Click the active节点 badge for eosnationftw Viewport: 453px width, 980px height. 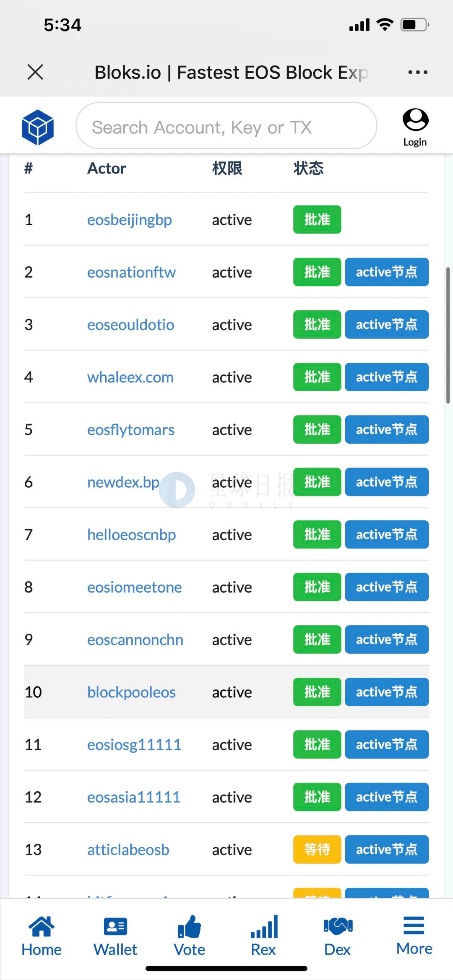387,272
